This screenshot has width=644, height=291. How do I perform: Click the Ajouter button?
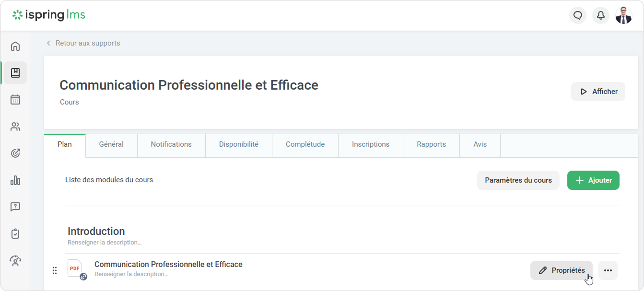pos(593,180)
